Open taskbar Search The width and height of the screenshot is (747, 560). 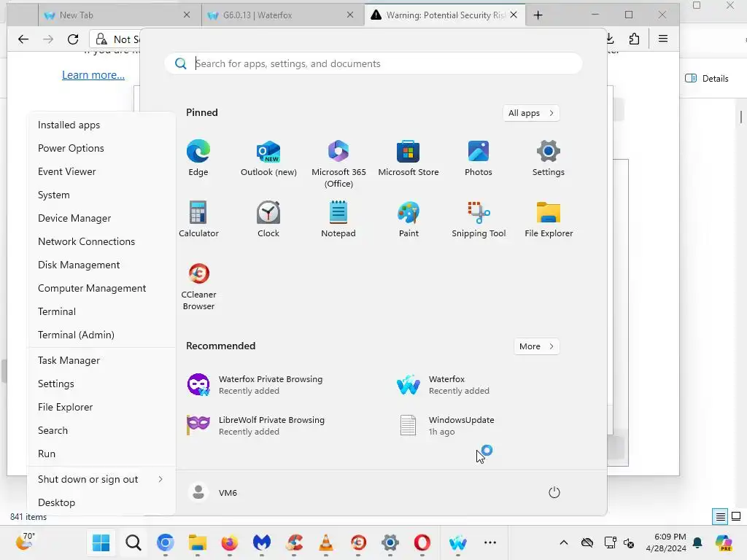tap(133, 542)
